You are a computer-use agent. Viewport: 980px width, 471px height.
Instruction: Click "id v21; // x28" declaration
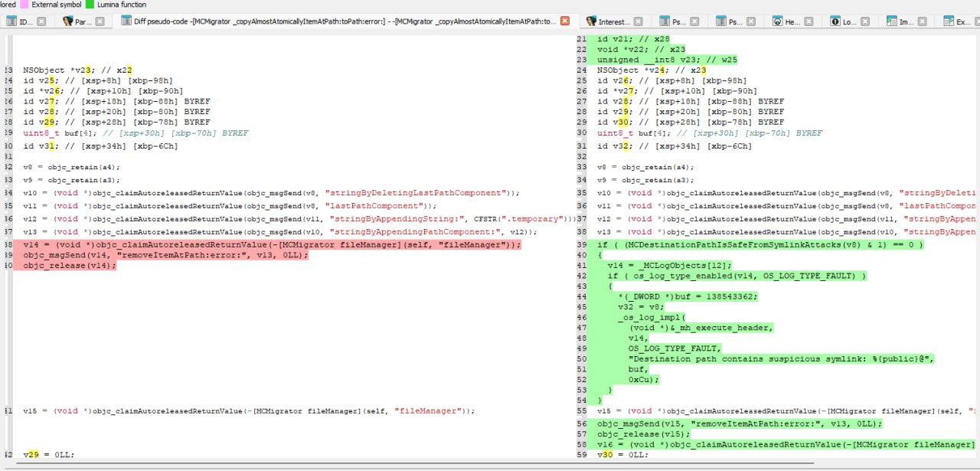click(633, 39)
